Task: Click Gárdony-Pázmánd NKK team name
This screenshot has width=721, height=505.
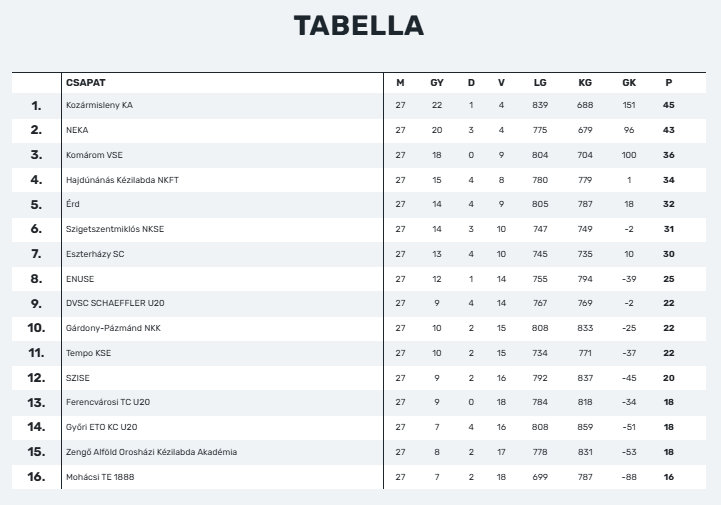Action: pyautogui.click(x=113, y=328)
